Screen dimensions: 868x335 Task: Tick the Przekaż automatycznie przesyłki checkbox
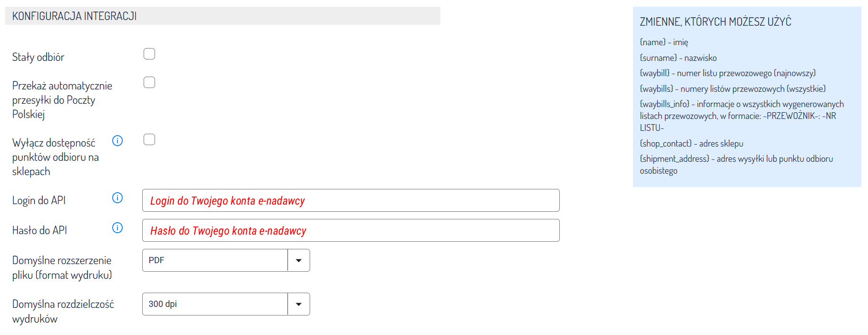(x=149, y=82)
